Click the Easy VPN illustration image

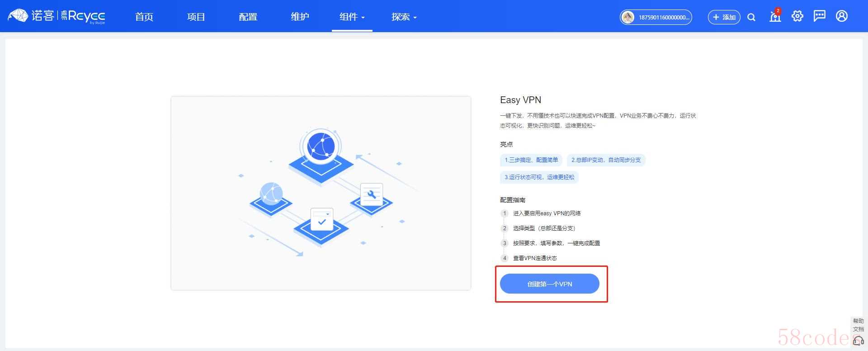tap(321, 193)
